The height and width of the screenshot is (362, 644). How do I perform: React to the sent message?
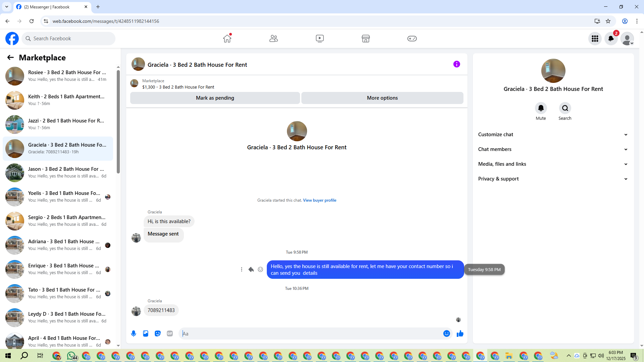click(260, 269)
